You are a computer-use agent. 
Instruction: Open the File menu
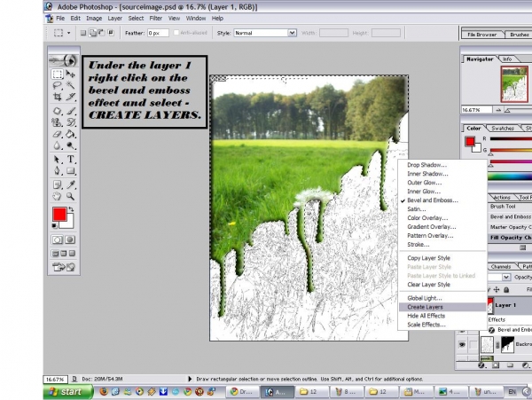point(60,19)
